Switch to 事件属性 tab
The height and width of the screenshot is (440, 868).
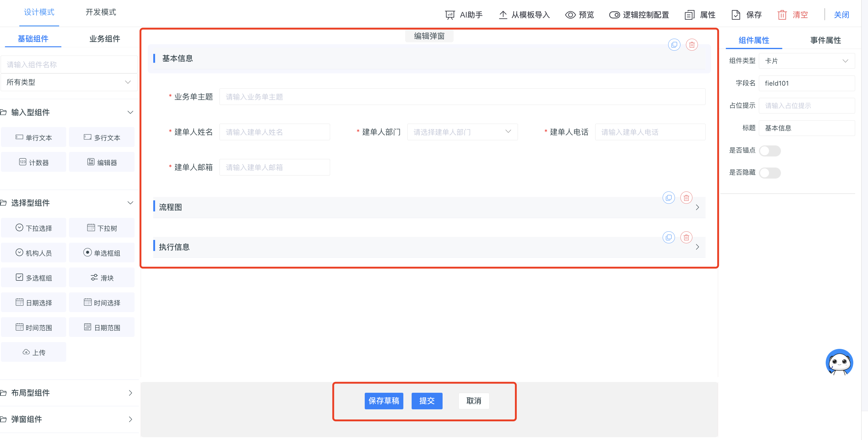825,40
